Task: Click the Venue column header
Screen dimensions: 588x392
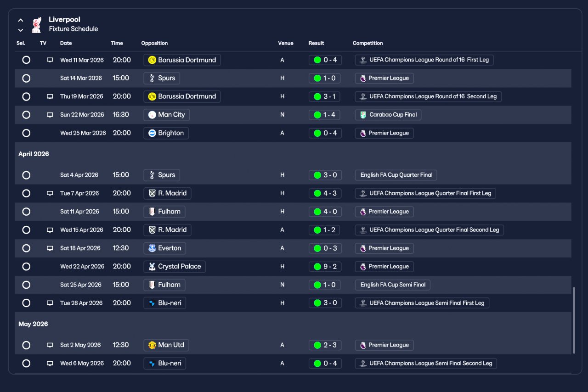Action: 286,44
